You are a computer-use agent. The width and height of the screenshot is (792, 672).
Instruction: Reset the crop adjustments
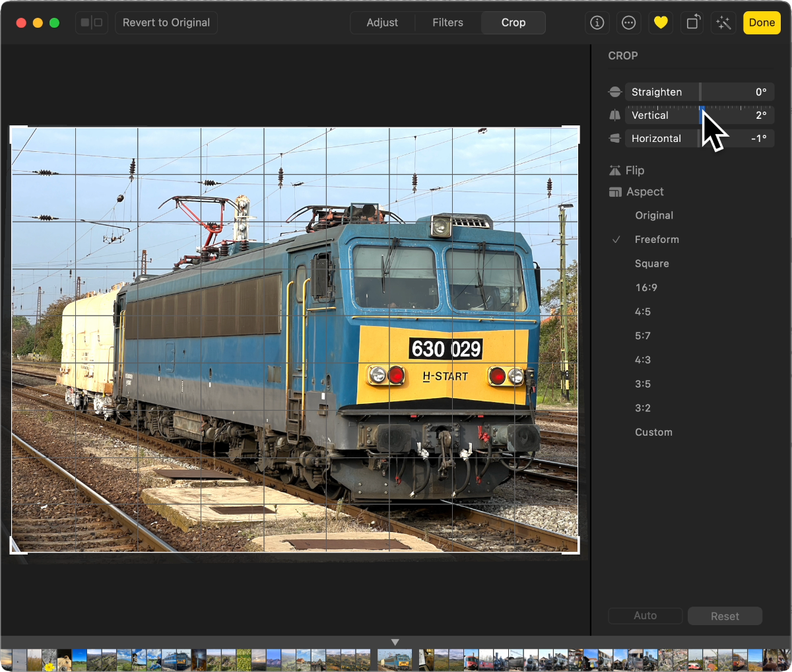(x=725, y=616)
